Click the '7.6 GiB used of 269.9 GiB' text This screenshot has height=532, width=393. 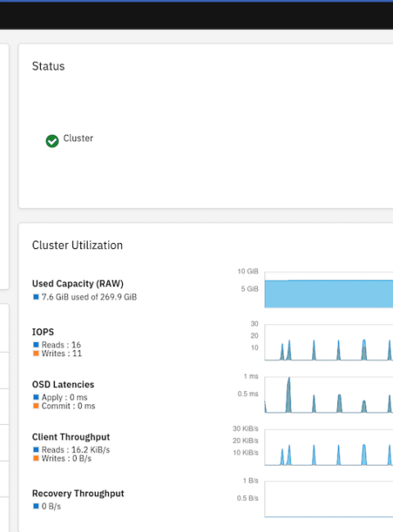pos(89,297)
